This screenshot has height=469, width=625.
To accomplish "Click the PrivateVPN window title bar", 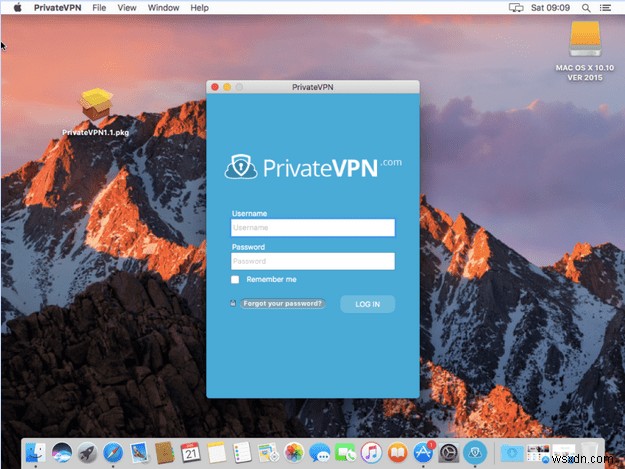I will pos(313,87).
